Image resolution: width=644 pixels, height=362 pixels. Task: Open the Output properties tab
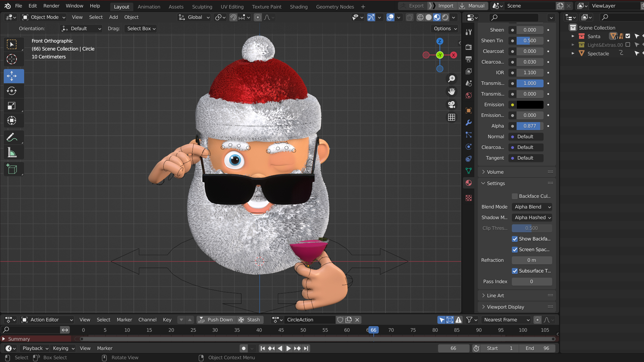click(469, 59)
